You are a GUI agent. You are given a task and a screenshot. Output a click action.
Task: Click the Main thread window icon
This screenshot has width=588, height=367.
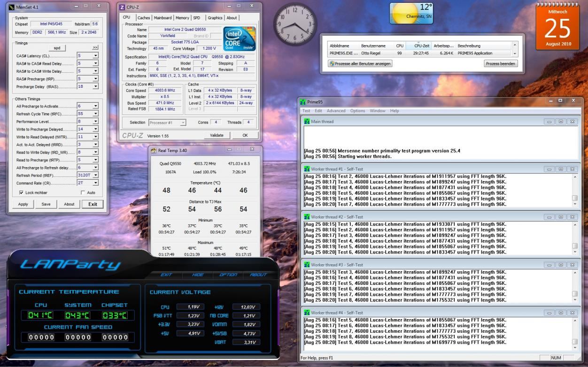pos(307,122)
